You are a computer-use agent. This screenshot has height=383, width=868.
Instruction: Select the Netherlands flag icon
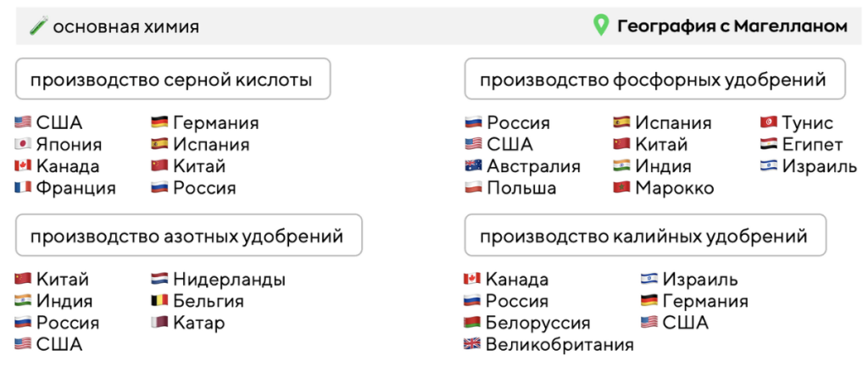(159, 280)
